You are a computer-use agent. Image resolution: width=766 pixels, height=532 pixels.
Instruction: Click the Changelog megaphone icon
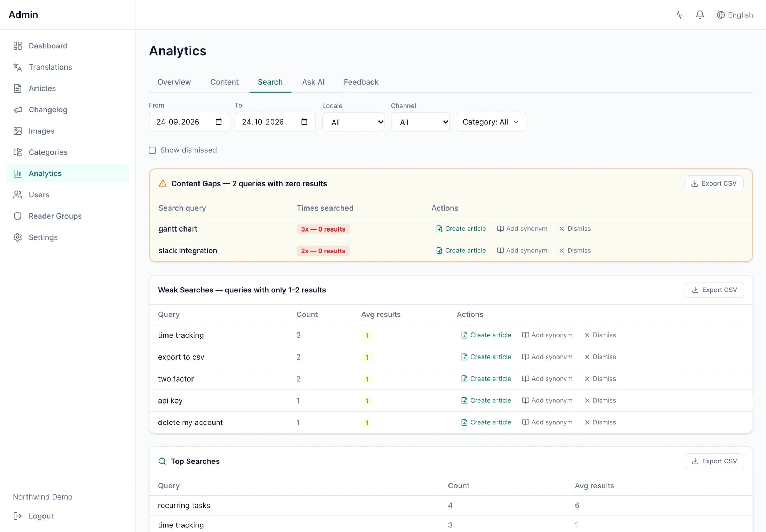[x=17, y=109]
